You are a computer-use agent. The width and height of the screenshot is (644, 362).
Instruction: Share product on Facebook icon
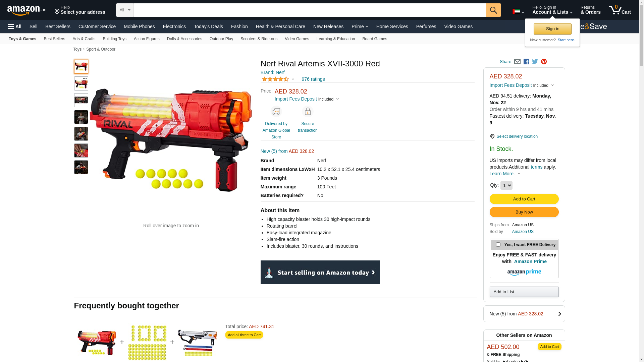point(526,62)
